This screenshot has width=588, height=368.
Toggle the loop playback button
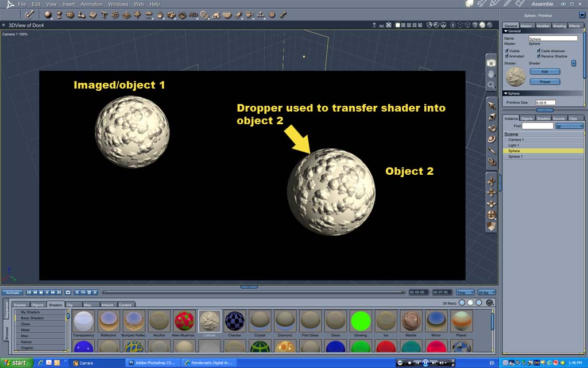[68, 292]
